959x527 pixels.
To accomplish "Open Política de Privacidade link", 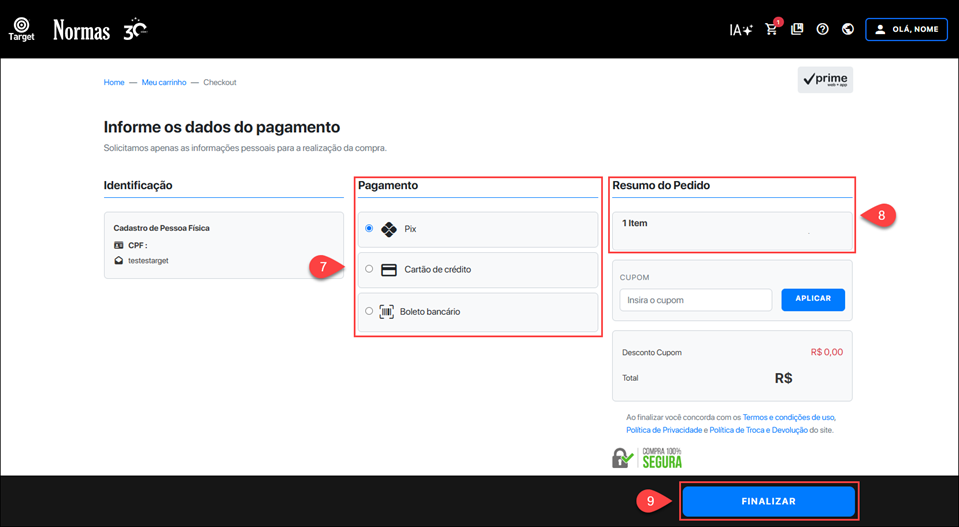I will pos(664,430).
